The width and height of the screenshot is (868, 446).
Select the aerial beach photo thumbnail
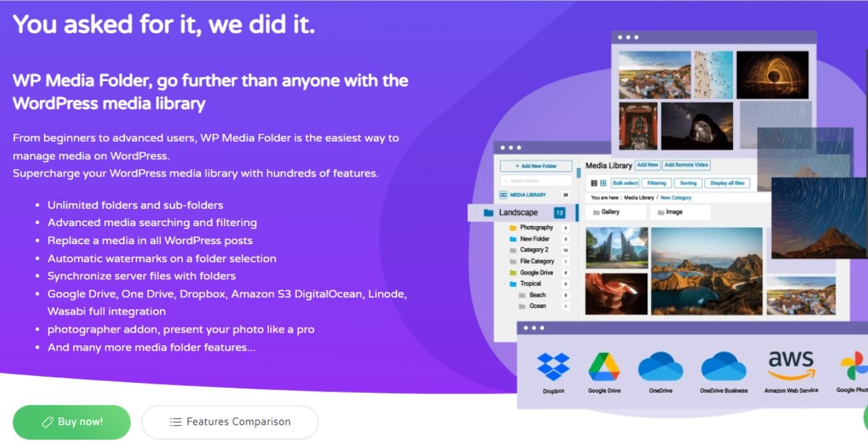[714, 74]
